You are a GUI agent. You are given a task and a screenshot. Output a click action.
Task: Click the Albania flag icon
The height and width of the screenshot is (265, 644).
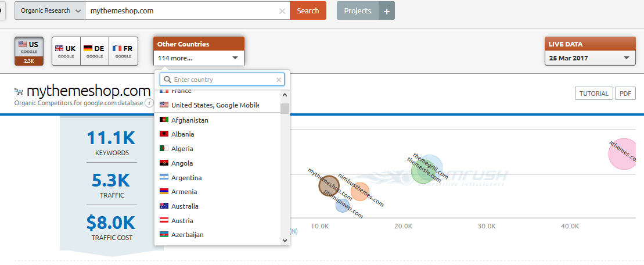click(164, 134)
